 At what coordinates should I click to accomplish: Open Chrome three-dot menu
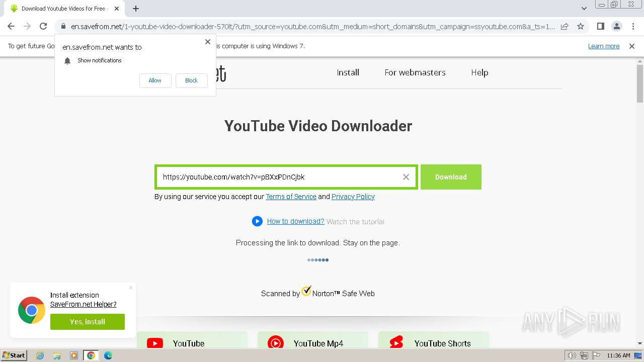click(632, 26)
